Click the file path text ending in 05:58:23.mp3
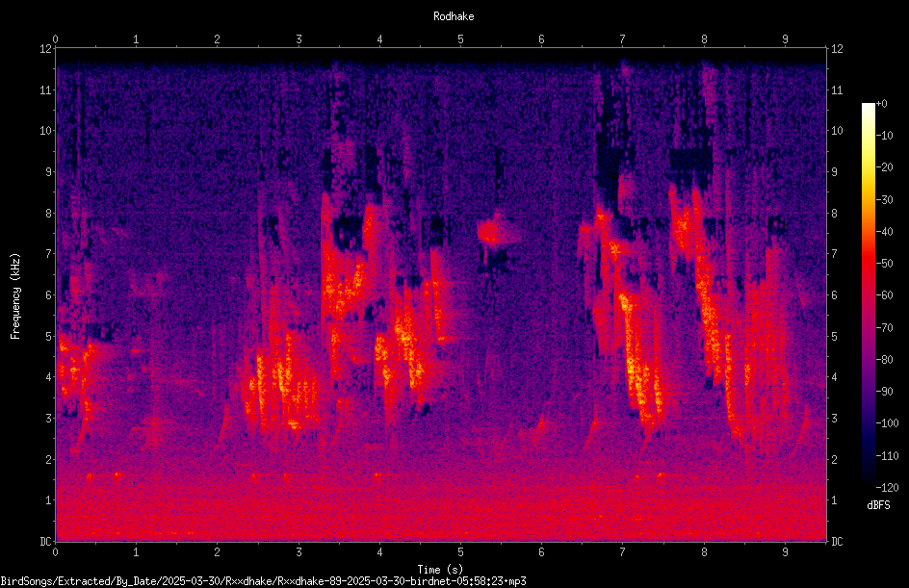The image size is (909, 588). tap(263, 581)
